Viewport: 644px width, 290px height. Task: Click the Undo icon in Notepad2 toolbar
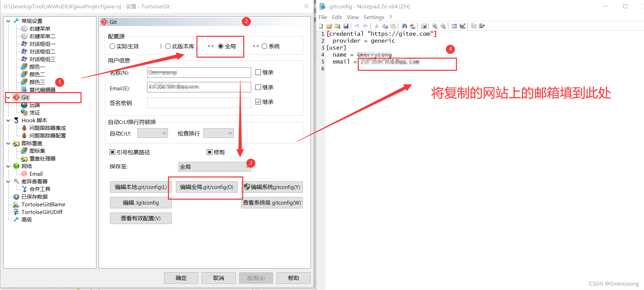(357, 26)
